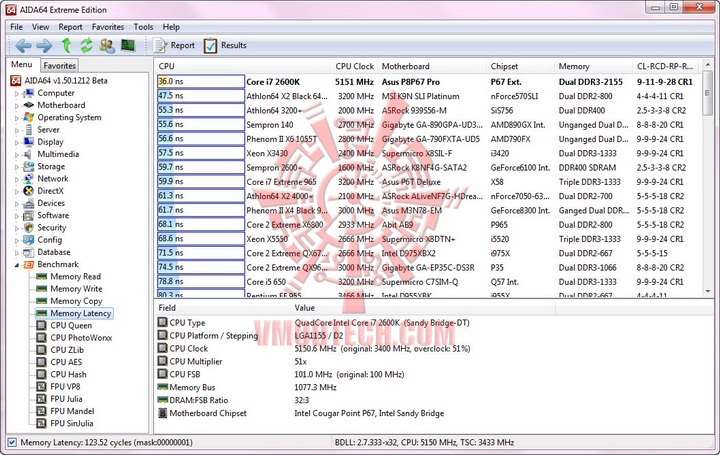Expand the Network tree node
720x455 pixels.
tap(17, 179)
